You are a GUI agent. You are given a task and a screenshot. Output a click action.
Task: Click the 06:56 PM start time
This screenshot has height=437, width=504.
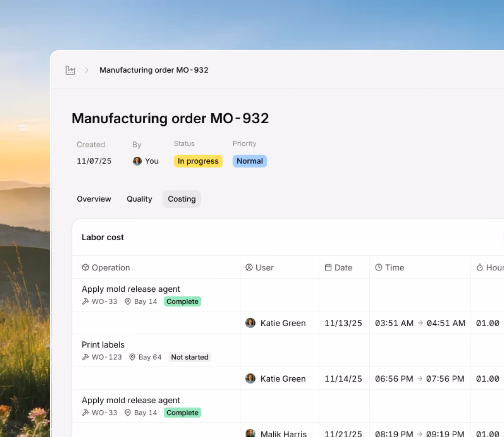pos(394,379)
